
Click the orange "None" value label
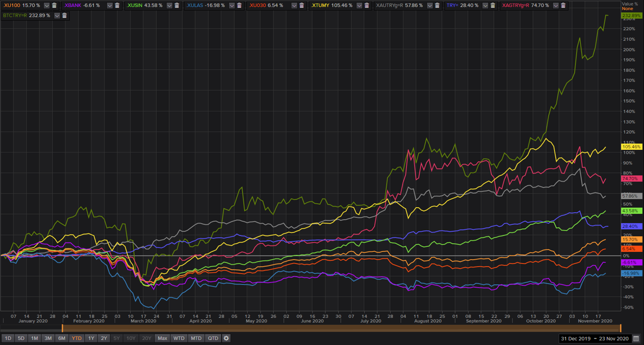[627, 9]
